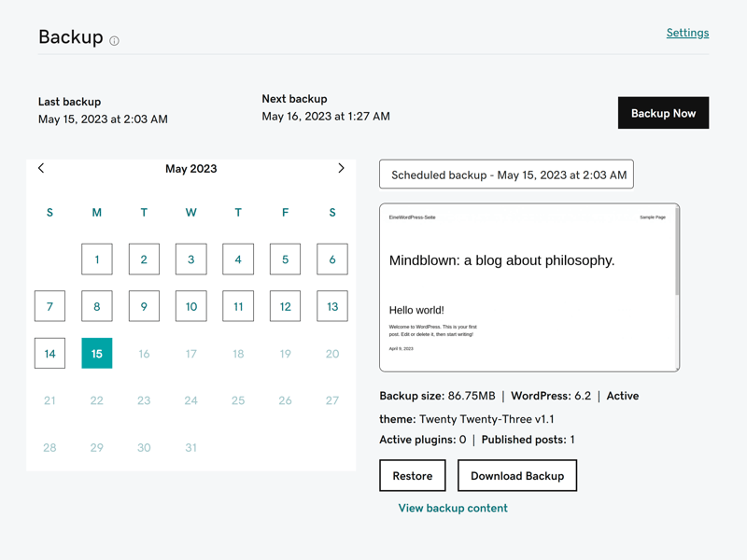
Task: Open the Settings link
Action: [687, 33]
